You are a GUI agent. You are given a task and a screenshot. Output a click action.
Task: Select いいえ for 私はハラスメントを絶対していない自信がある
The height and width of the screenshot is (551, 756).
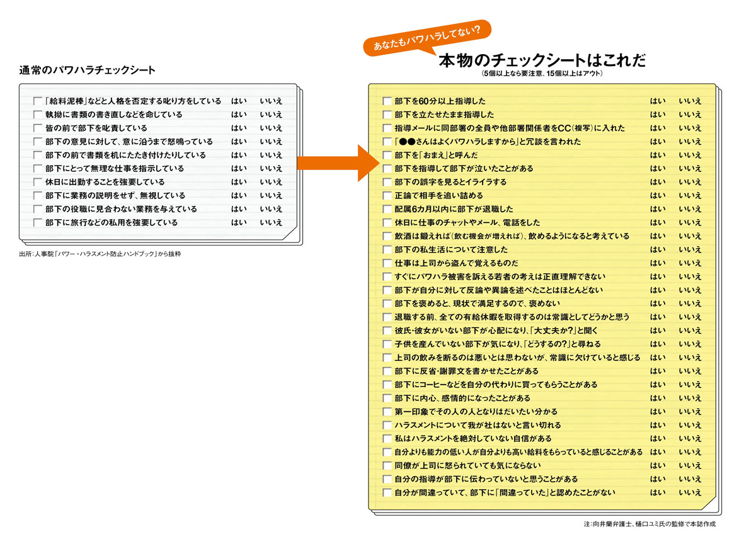pyautogui.click(x=690, y=438)
